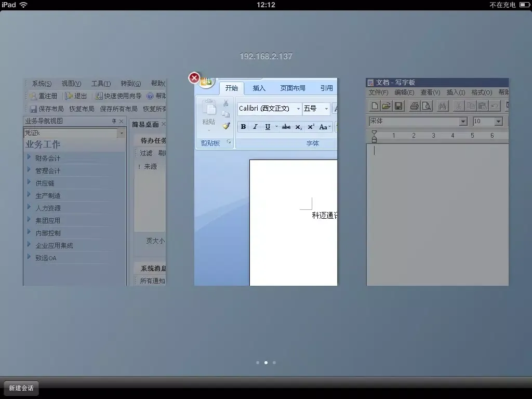Toggle superscript x² in Word
The height and width of the screenshot is (399, 532).
(311, 127)
